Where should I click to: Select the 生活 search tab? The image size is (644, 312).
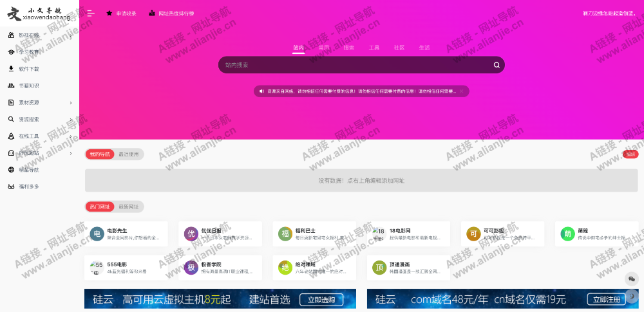pos(424,48)
